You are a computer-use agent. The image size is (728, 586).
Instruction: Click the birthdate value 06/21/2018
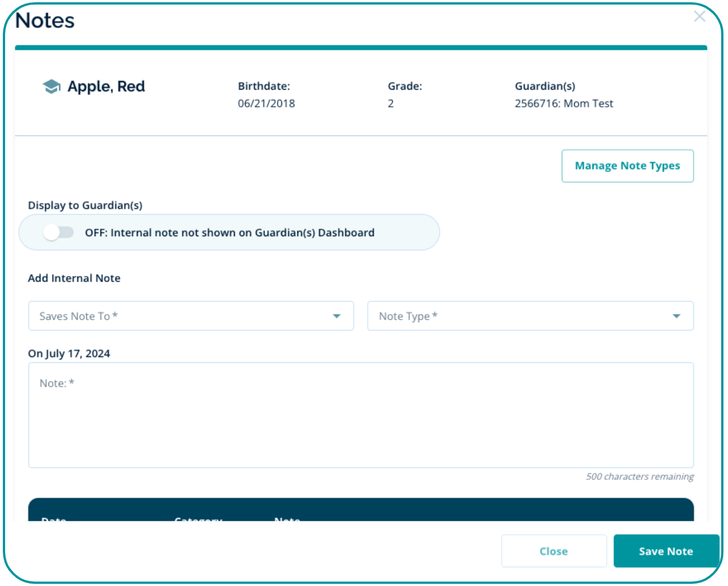[x=266, y=103]
